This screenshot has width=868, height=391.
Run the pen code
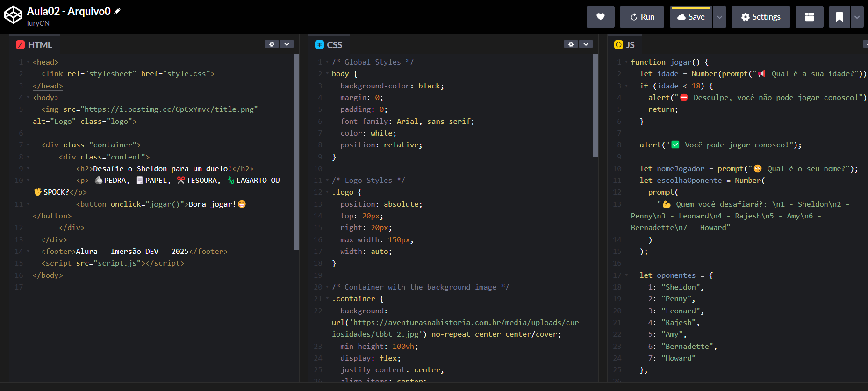pos(642,17)
